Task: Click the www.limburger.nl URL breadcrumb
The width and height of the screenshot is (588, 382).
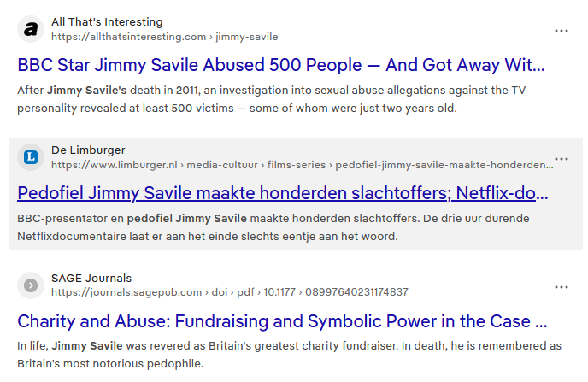Action: tap(114, 165)
